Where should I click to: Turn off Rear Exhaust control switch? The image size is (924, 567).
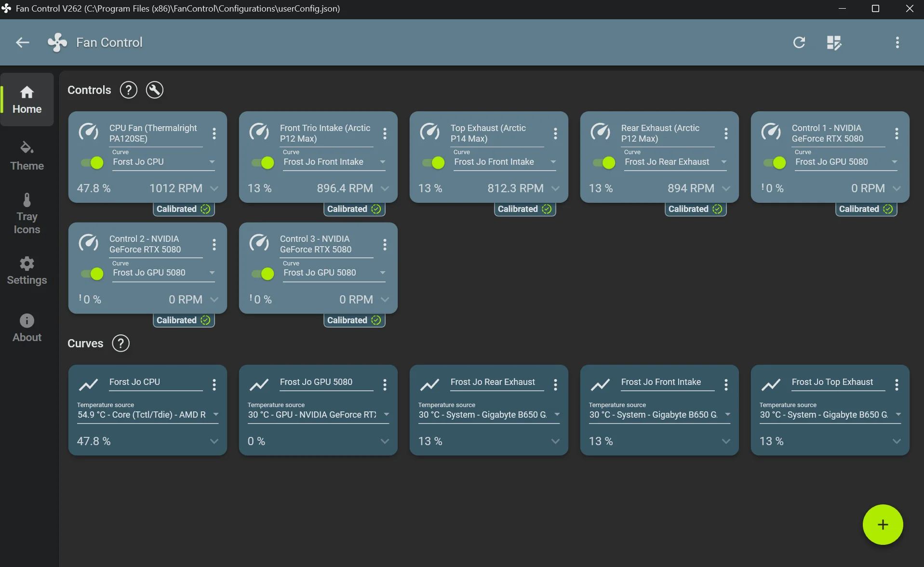pos(604,163)
